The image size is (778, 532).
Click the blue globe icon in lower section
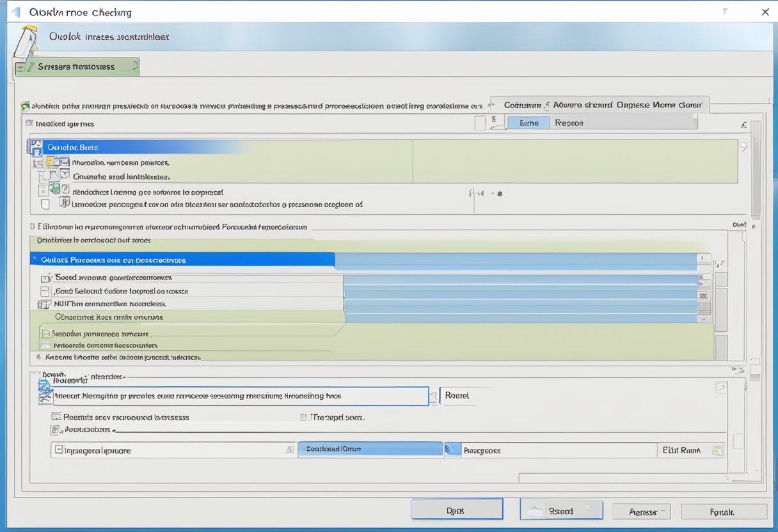tap(44, 385)
